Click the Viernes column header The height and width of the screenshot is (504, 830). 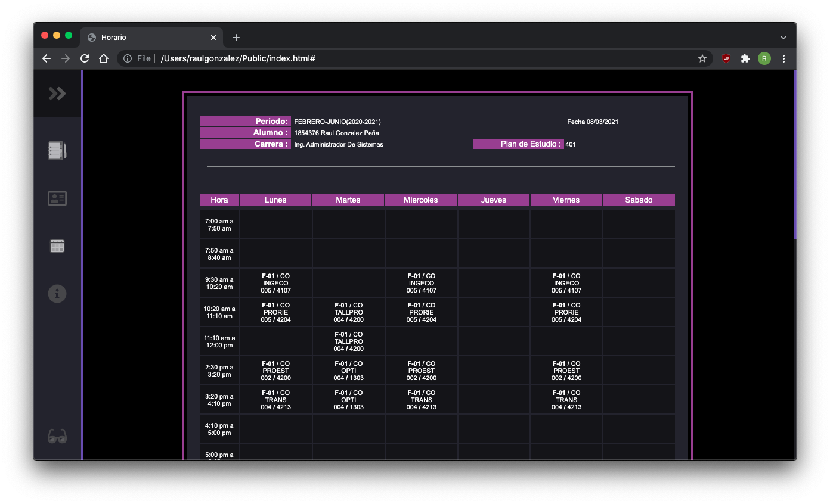point(566,200)
